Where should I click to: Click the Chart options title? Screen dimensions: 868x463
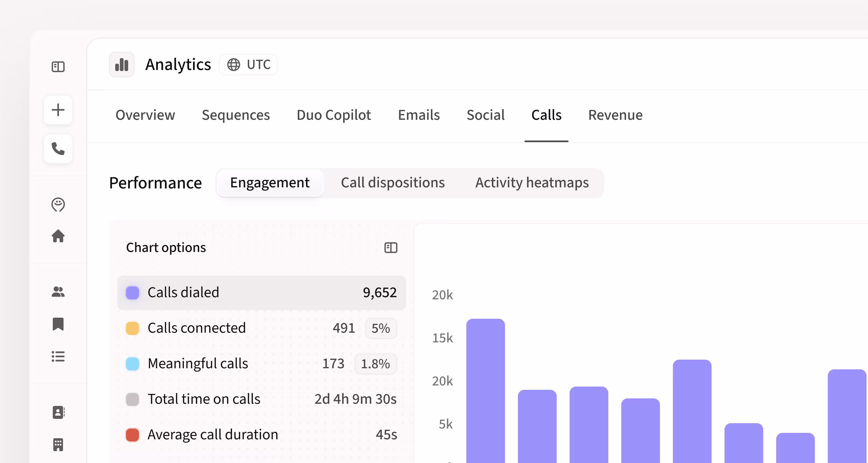[x=166, y=248]
